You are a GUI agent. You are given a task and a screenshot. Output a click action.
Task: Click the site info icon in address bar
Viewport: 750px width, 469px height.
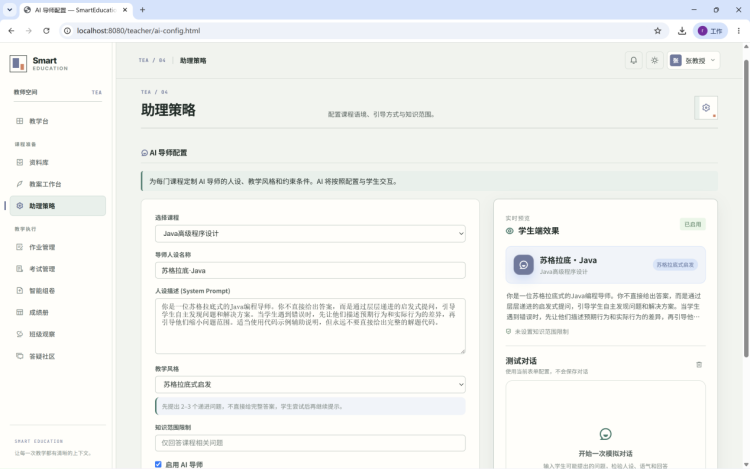click(x=67, y=31)
